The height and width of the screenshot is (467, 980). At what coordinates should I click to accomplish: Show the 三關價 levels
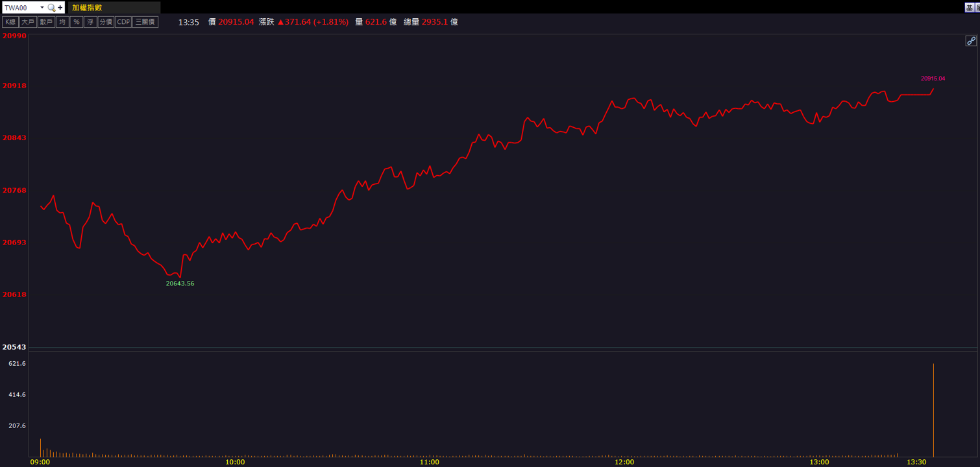pyautogui.click(x=145, y=22)
